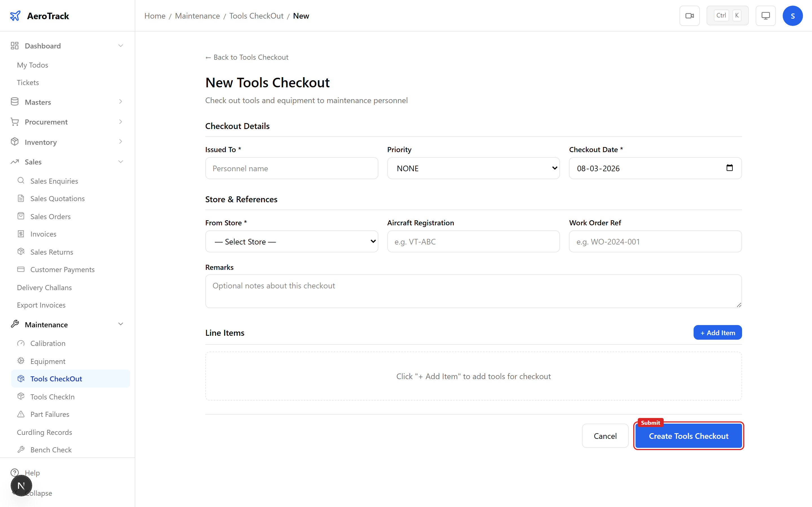
Task: Click the AeroTrack plane logo
Action: [16, 15]
